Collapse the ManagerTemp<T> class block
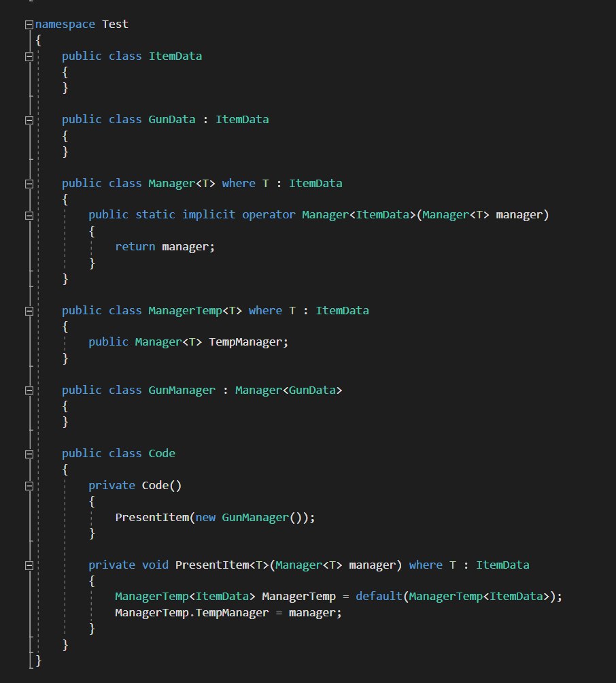 pos(29,311)
